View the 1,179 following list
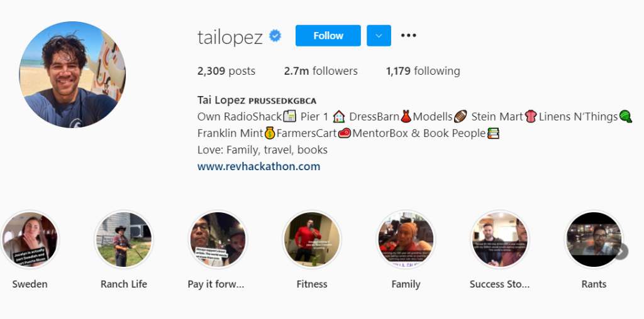Image resolution: width=644 pixels, height=319 pixels. (x=423, y=71)
